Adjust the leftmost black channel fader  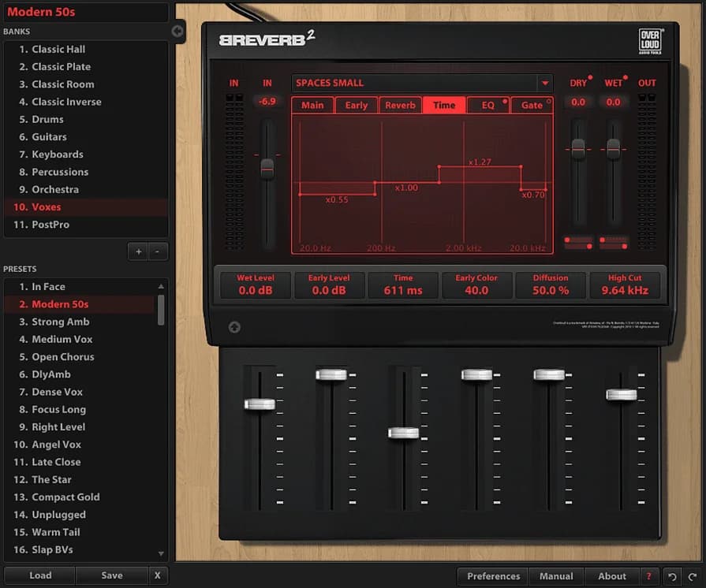point(261,404)
